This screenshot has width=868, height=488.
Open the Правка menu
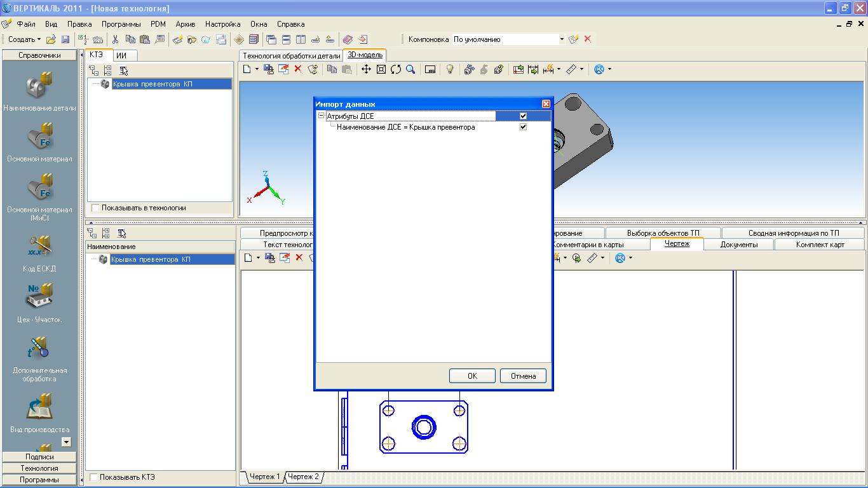pyautogui.click(x=79, y=24)
